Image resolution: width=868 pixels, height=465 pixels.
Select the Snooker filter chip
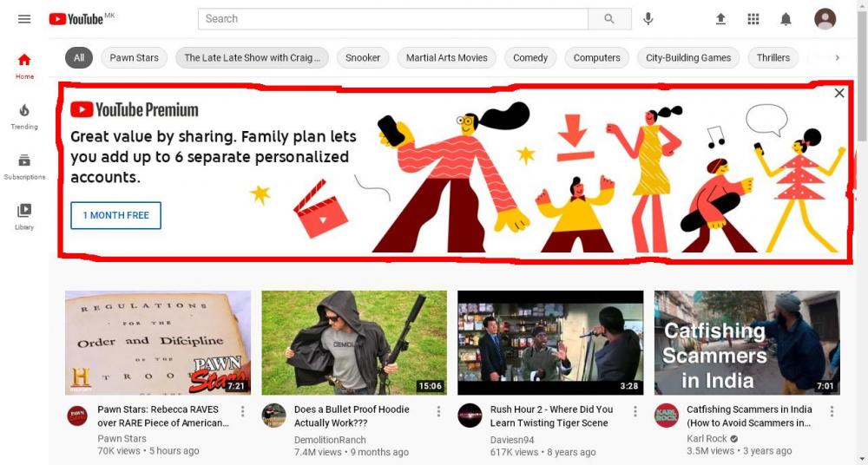(363, 58)
